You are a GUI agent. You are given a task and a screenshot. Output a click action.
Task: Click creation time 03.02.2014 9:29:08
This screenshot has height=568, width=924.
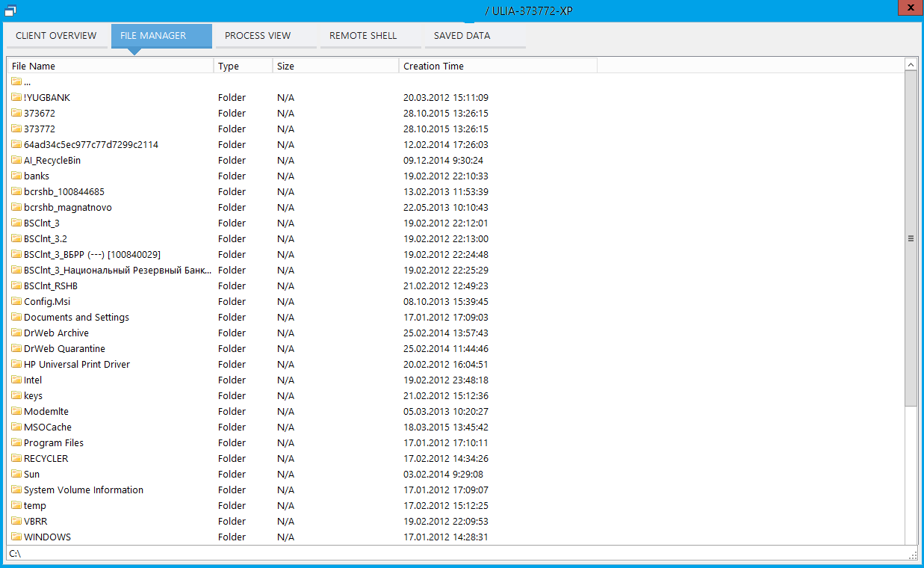(x=444, y=475)
